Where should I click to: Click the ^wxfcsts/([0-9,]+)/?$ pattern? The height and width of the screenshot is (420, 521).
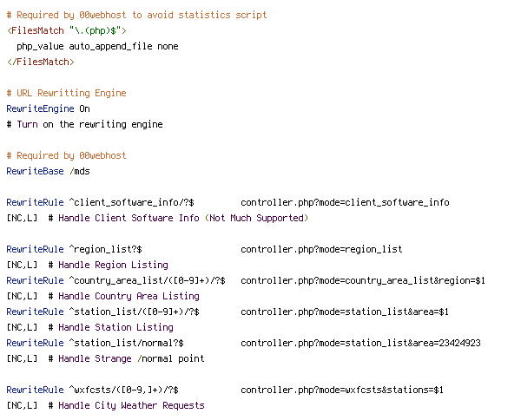(123, 390)
